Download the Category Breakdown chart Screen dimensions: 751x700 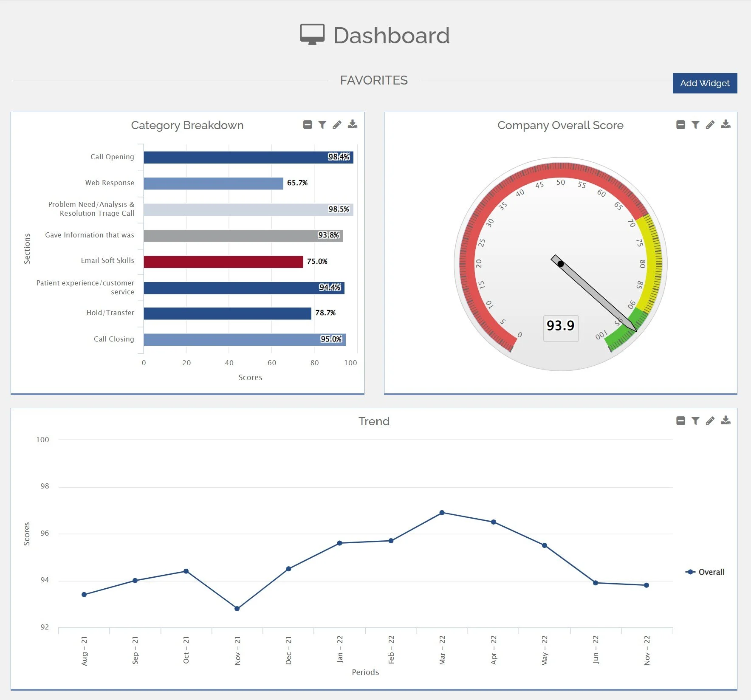(352, 124)
